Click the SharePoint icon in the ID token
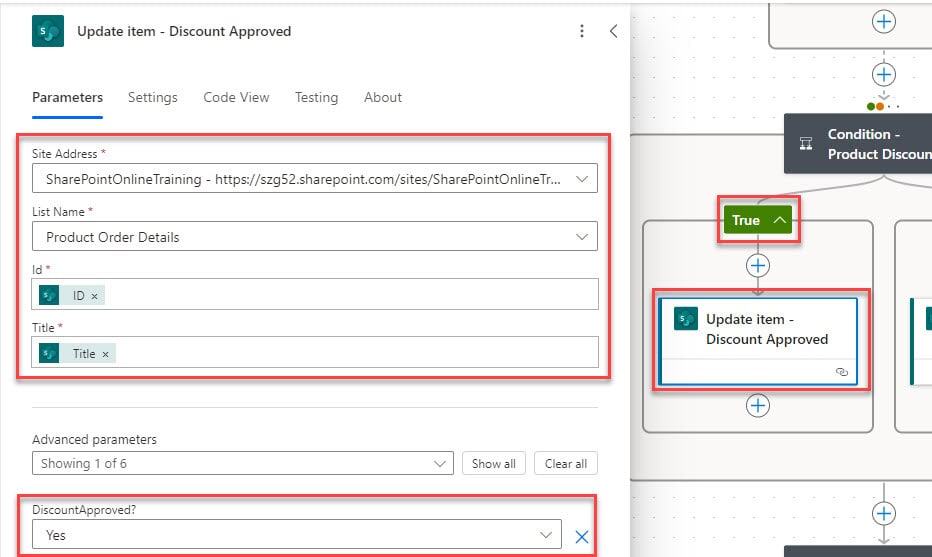 (49, 295)
